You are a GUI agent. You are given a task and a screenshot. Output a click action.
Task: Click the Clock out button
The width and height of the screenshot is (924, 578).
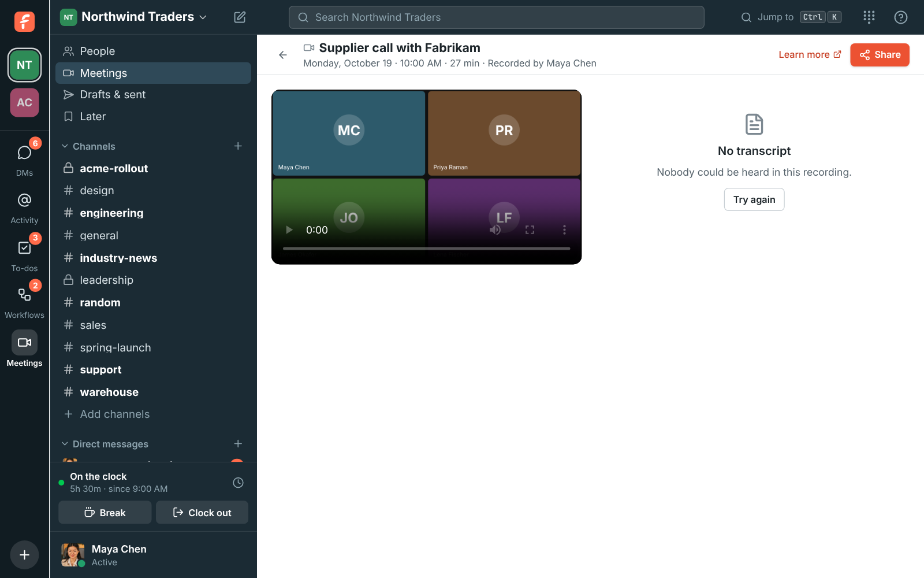[x=202, y=512]
